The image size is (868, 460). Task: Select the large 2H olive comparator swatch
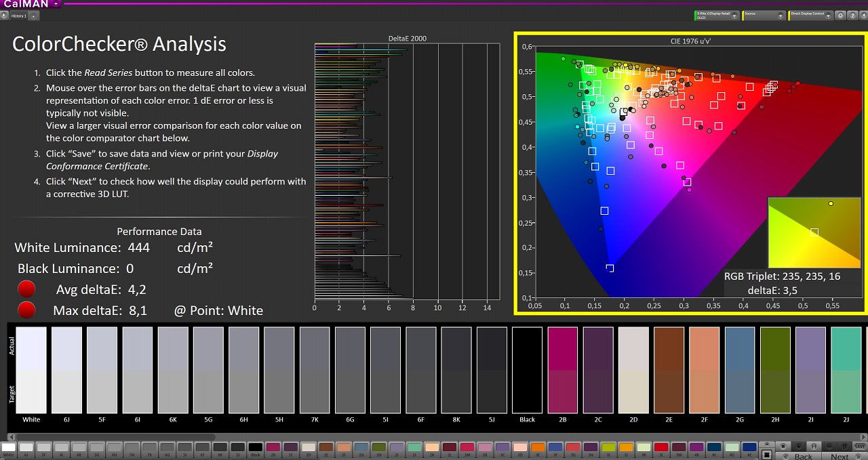tap(776, 370)
